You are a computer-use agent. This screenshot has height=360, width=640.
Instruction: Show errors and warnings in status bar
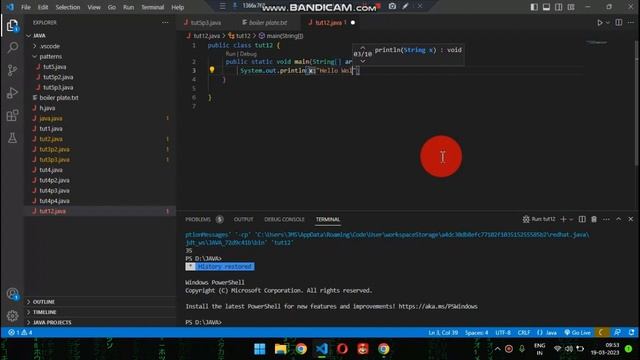click(20, 333)
